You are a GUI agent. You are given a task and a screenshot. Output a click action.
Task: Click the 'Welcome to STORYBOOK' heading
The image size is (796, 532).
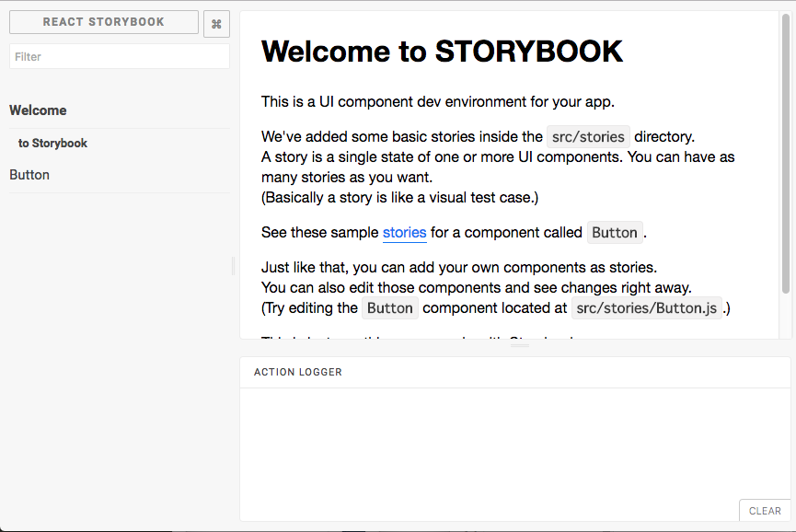(442, 52)
